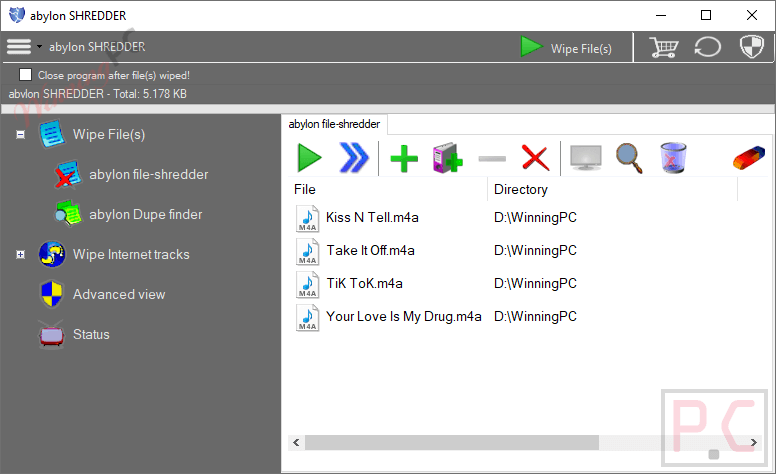
Task: Click the horizontal scrollbar thumb
Action: click(x=452, y=442)
